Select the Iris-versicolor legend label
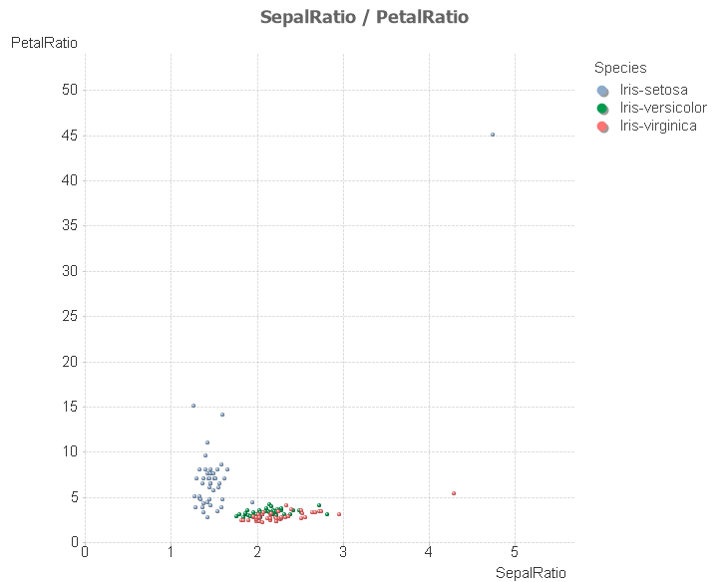This screenshot has height=582, width=728. [x=663, y=108]
